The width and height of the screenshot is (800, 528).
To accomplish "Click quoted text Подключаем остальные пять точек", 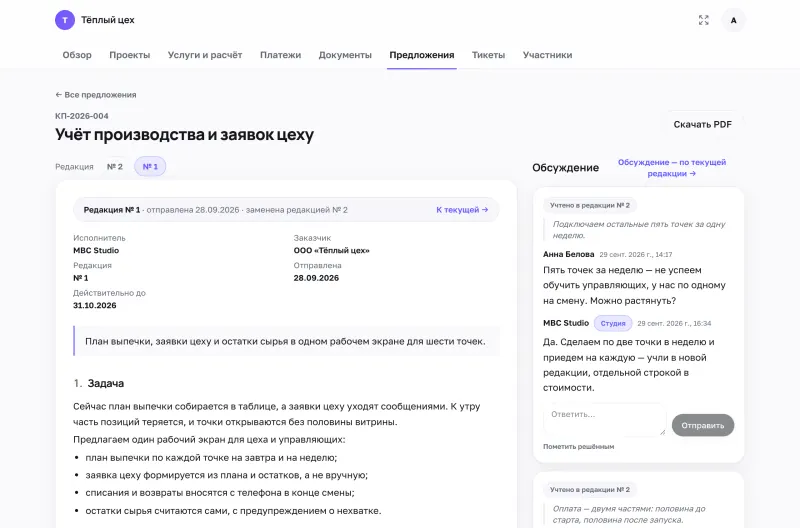I will (x=639, y=230).
